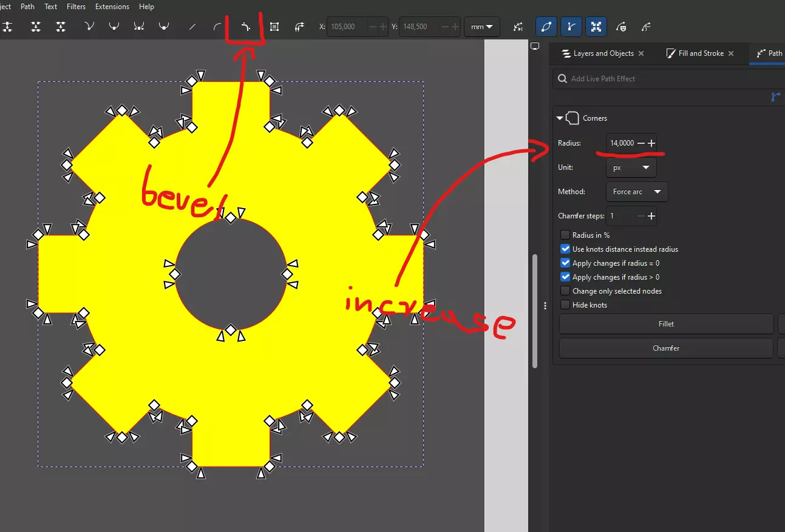Enable the Radius in % checkbox
The height and width of the screenshot is (532, 785).
[x=565, y=235]
